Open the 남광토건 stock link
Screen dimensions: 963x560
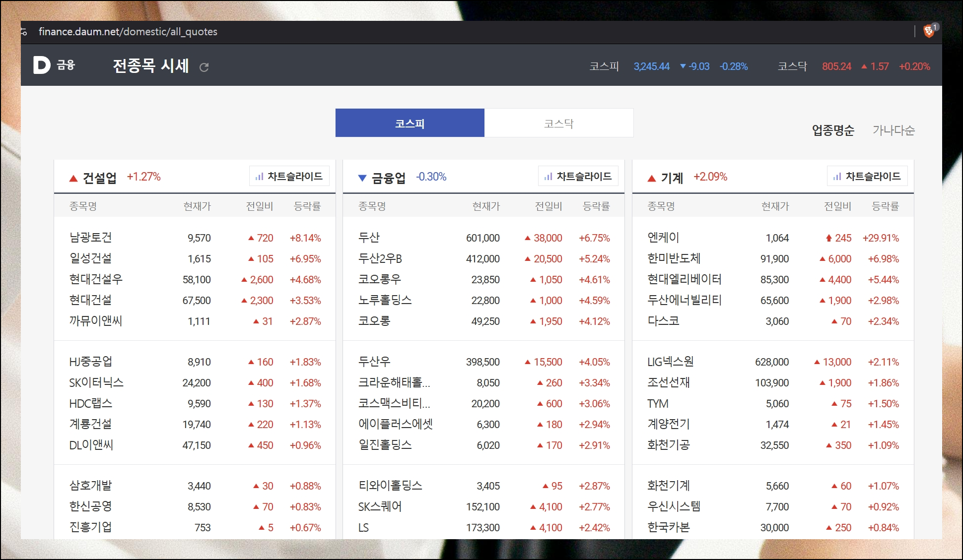click(x=90, y=238)
